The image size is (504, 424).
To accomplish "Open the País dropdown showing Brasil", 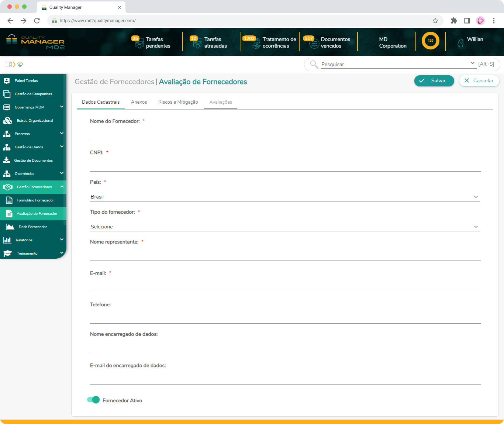I will (x=285, y=197).
